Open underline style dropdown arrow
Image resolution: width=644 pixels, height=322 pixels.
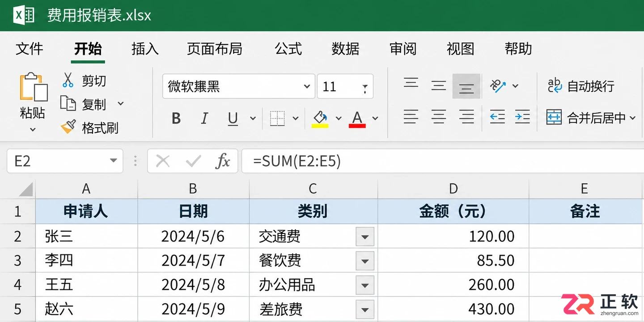[253, 119]
